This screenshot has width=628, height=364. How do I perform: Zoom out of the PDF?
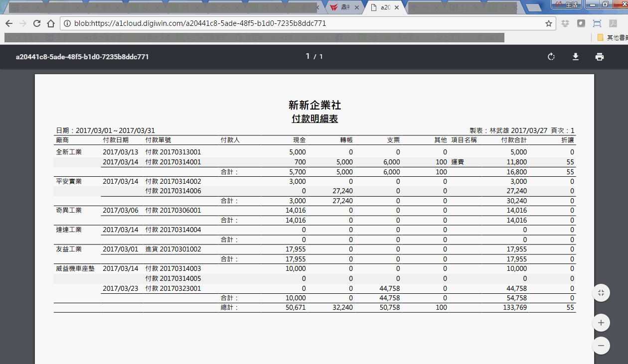[601, 345]
